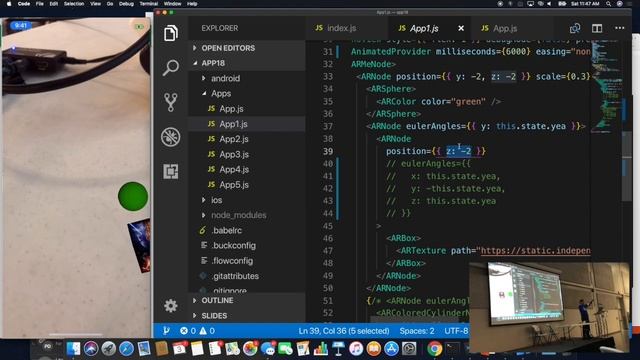The image size is (640, 360).
Task: Open the Explorer view in activity bar
Action: coord(171,33)
